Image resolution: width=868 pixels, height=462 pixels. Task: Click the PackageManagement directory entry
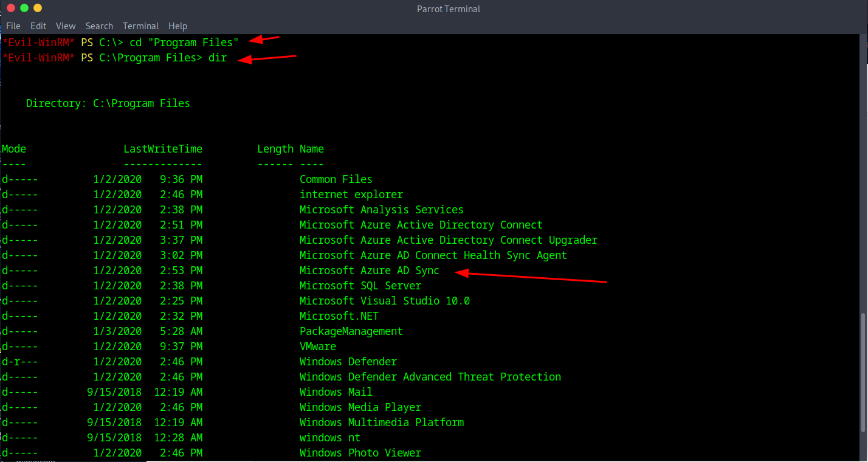pos(351,331)
